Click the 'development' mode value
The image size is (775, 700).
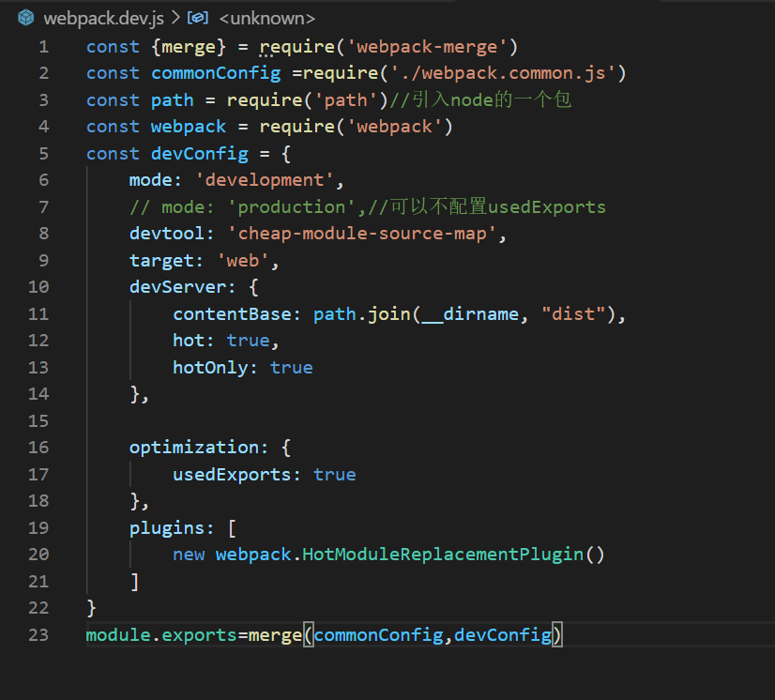tap(265, 180)
